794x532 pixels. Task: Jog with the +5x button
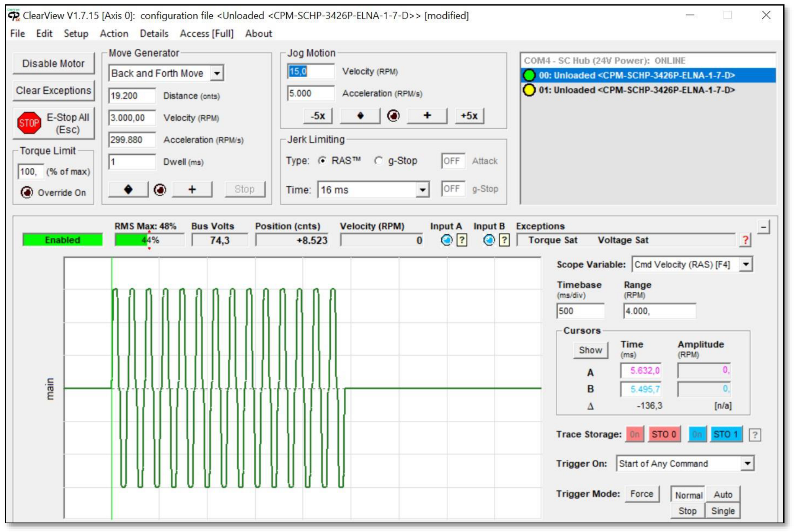pyautogui.click(x=469, y=116)
